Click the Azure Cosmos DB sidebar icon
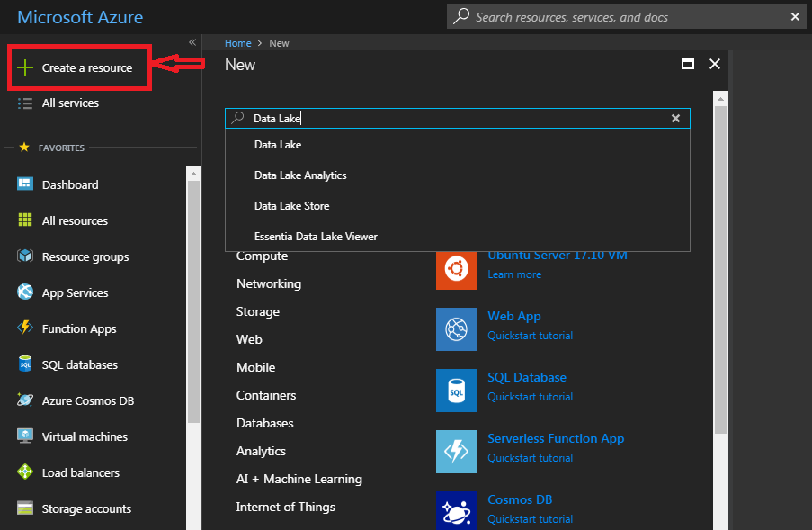 tap(25, 400)
